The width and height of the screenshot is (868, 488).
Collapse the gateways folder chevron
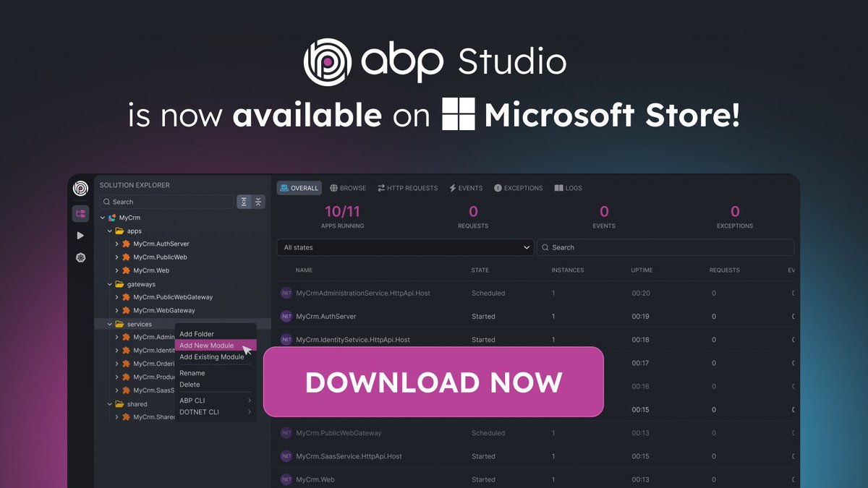point(110,284)
